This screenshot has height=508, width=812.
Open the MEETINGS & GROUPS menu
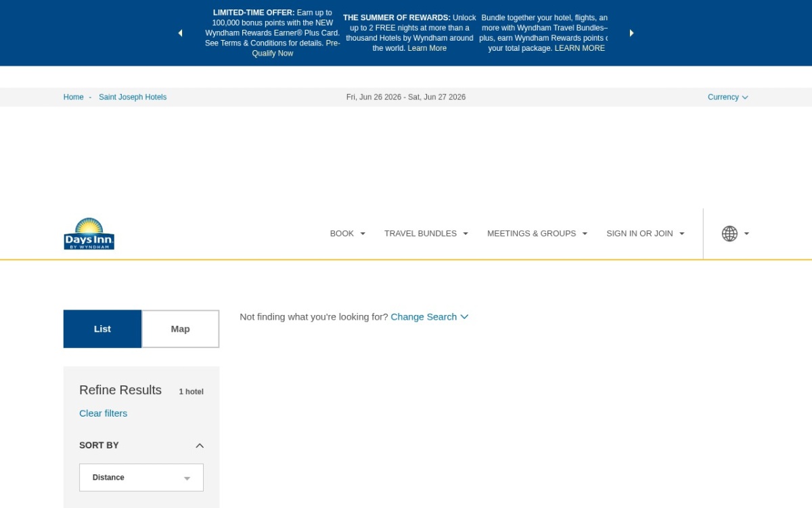click(x=537, y=234)
